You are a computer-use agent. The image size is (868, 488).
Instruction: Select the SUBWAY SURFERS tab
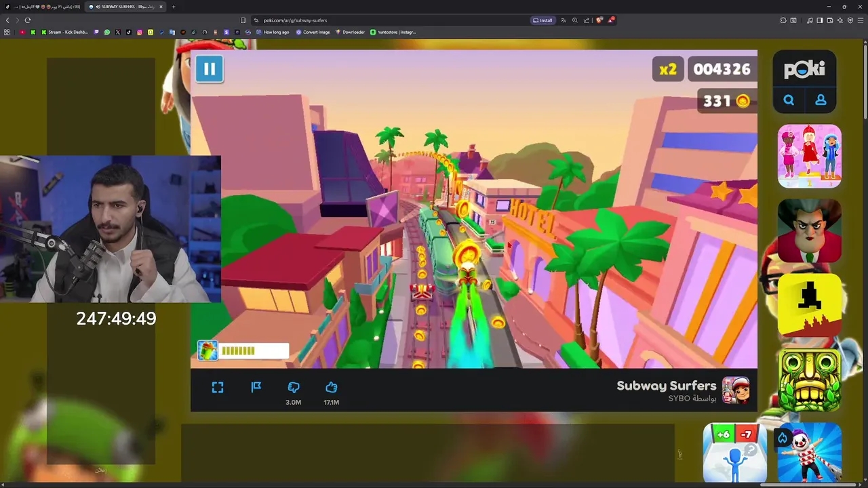125,7
